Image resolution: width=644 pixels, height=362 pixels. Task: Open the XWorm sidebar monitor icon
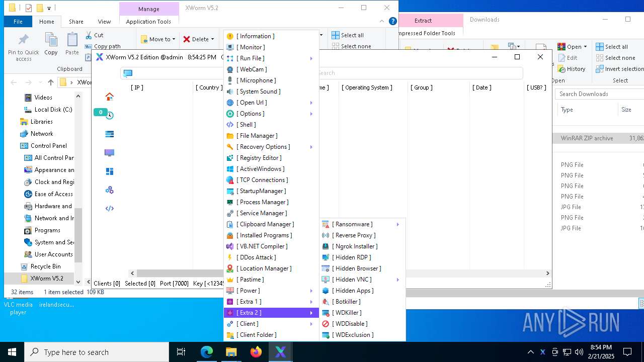(109, 152)
